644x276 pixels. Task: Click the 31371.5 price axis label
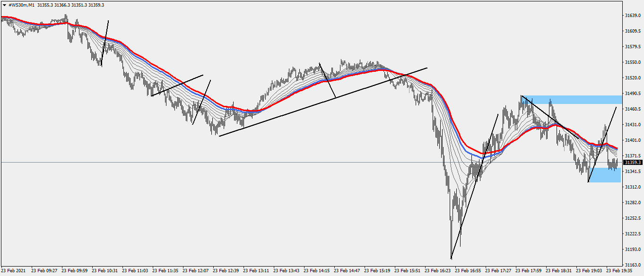633,156
